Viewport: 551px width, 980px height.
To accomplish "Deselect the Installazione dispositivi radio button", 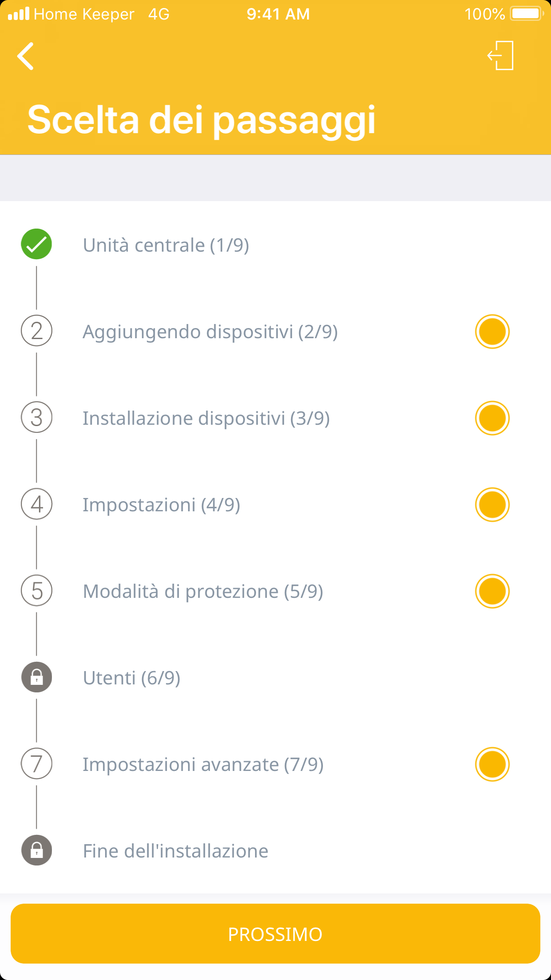I will click(492, 418).
